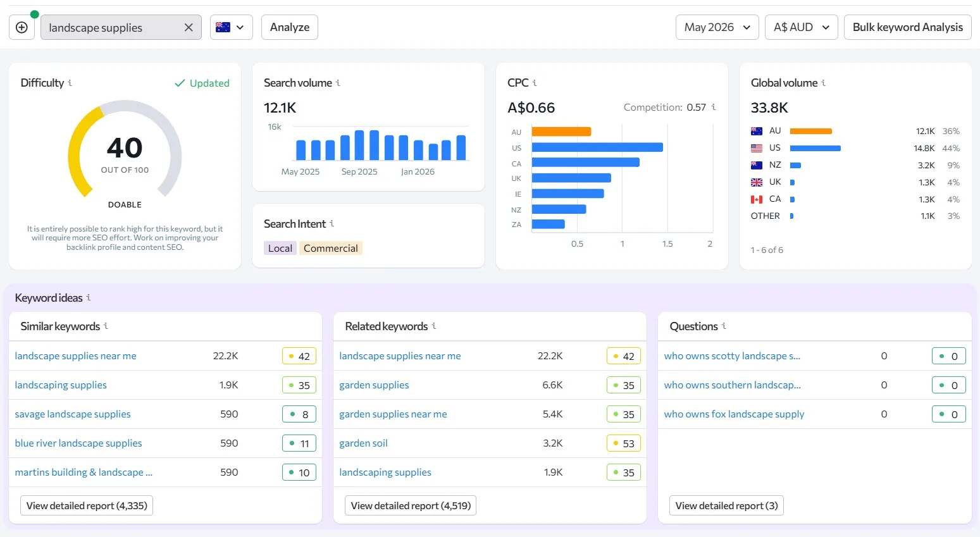980x537 pixels.
Task: Open who owns fox landscape supply question
Action: [x=734, y=414]
